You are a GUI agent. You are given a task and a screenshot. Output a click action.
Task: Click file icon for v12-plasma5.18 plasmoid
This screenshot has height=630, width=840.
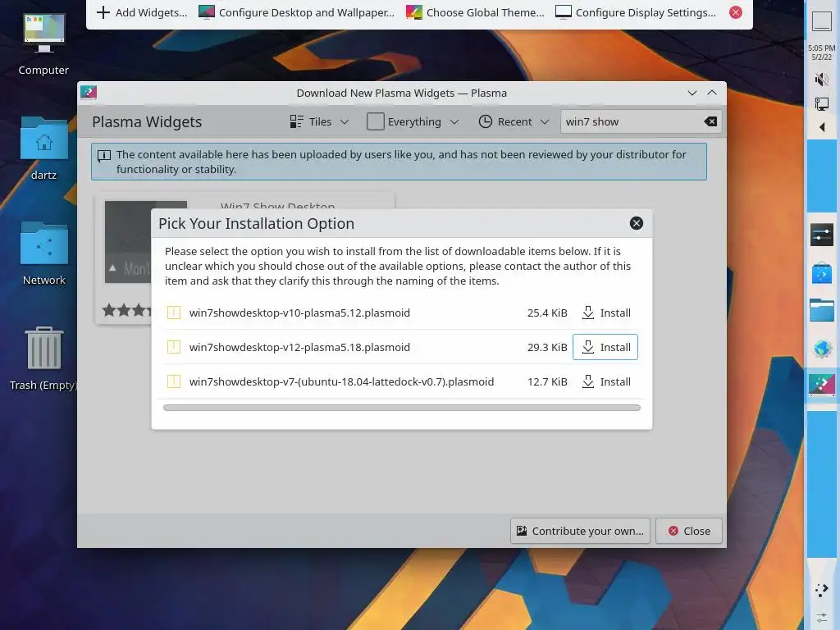point(174,347)
